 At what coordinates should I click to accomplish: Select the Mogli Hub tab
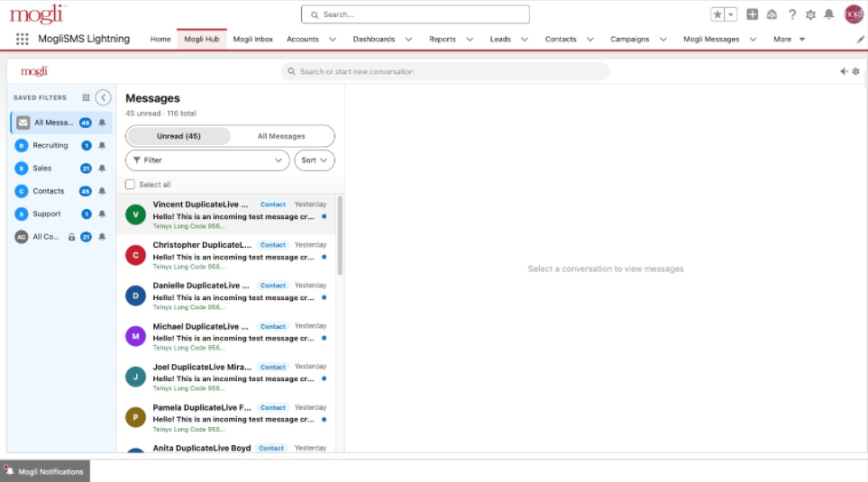[202, 40]
